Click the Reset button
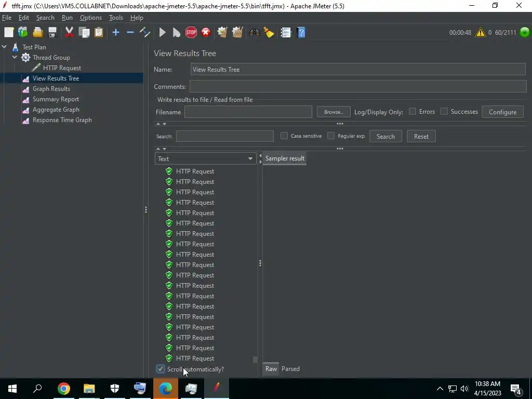Image resolution: width=532 pixels, height=399 pixels. 421,137
